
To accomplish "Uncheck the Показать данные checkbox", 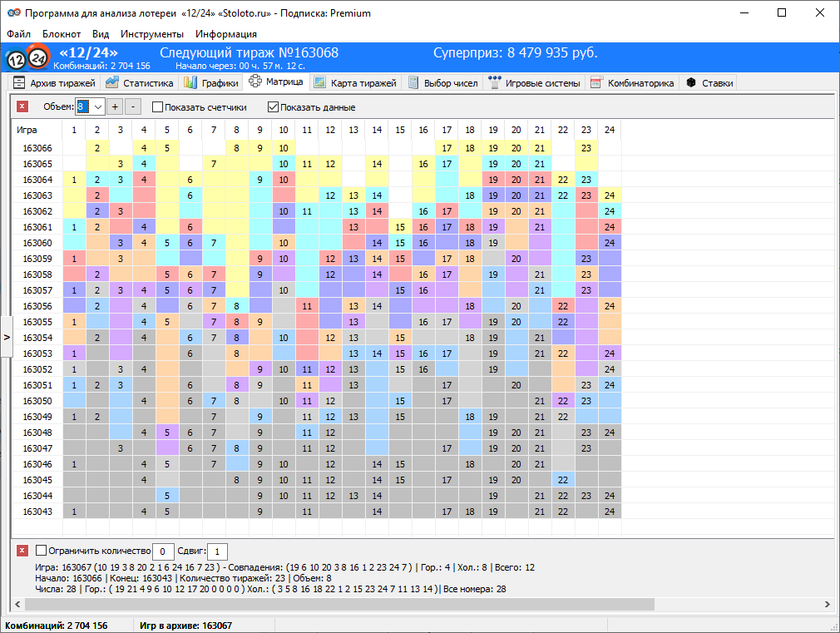I will click(x=273, y=107).
